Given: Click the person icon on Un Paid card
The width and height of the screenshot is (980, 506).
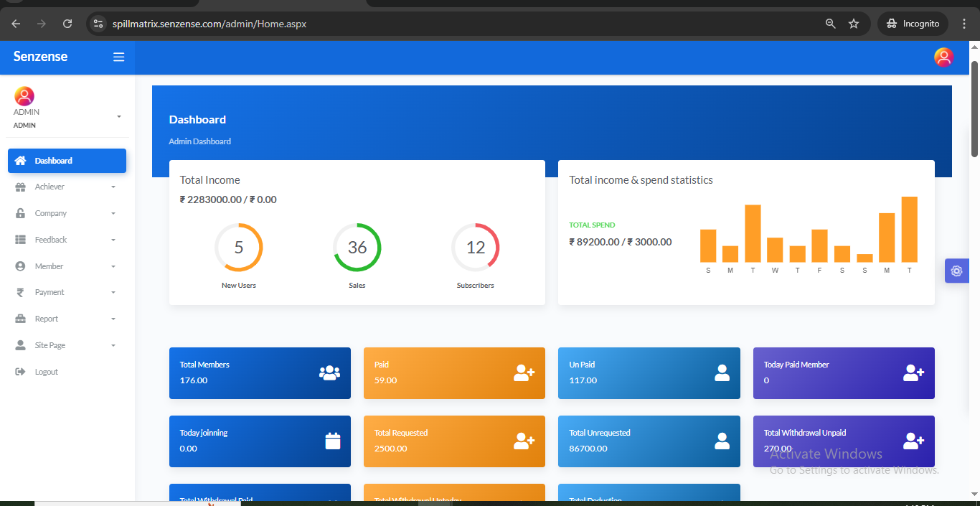Looking at the screenshot, I should 722,373.
